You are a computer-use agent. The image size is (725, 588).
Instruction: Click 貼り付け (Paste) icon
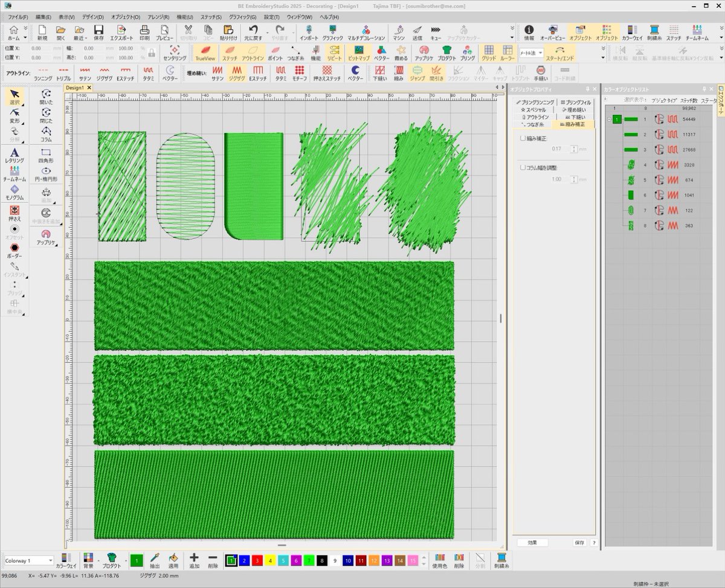point(228,33)
